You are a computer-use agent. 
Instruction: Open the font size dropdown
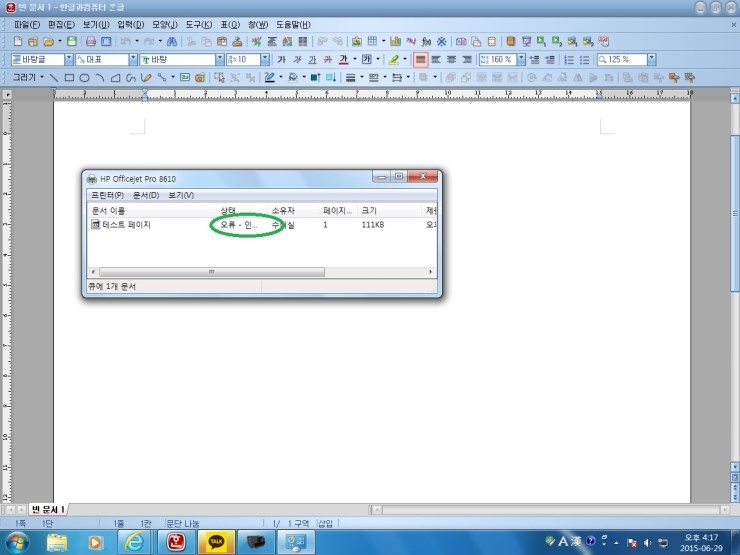tap(265, 60)
